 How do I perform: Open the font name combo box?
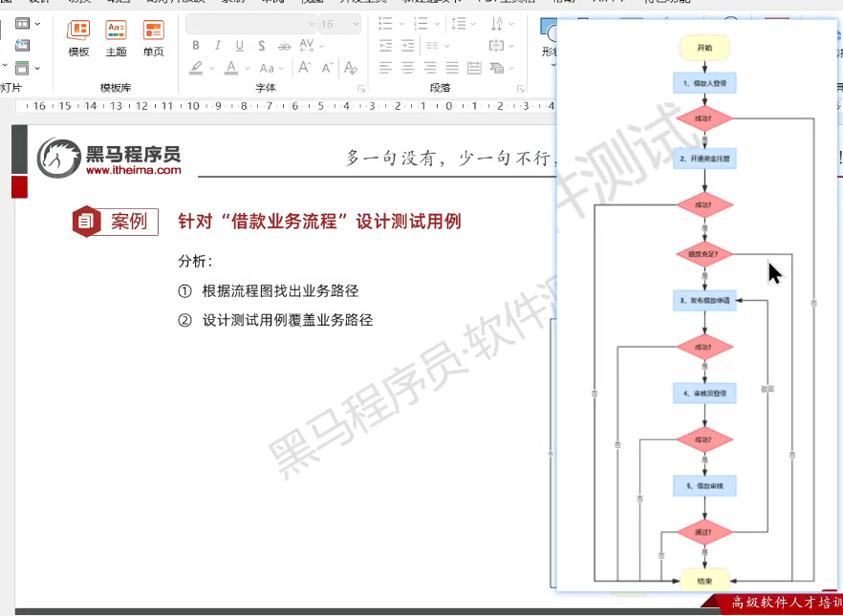click(251, 24)
